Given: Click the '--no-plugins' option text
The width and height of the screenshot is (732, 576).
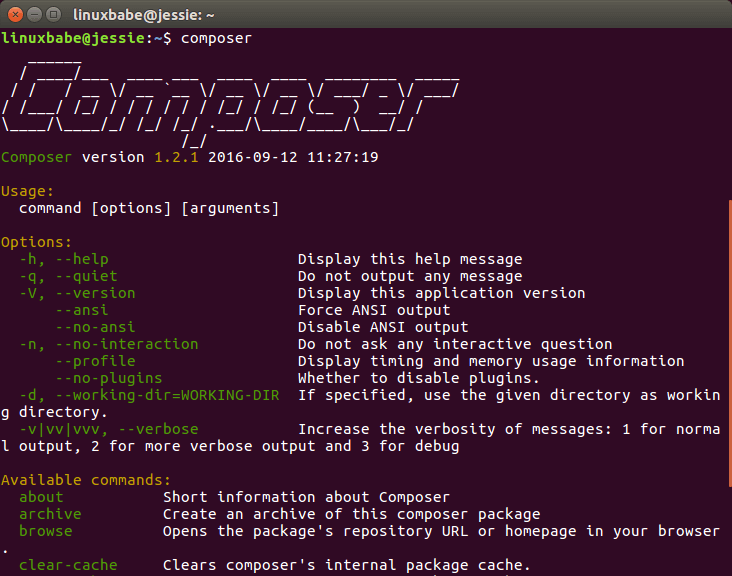Looking at the screenshot, I should (110, 378).
